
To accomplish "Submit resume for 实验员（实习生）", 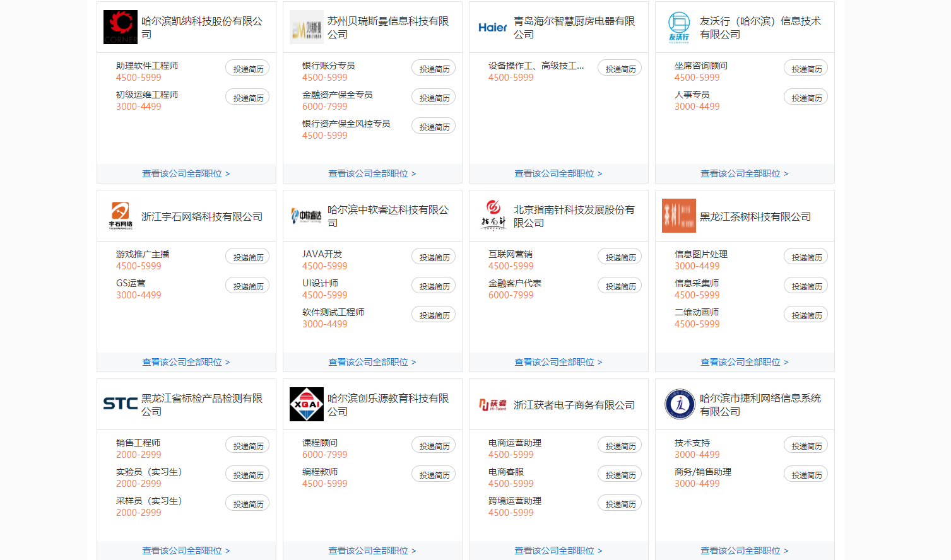I will click(x=247, y=474).
